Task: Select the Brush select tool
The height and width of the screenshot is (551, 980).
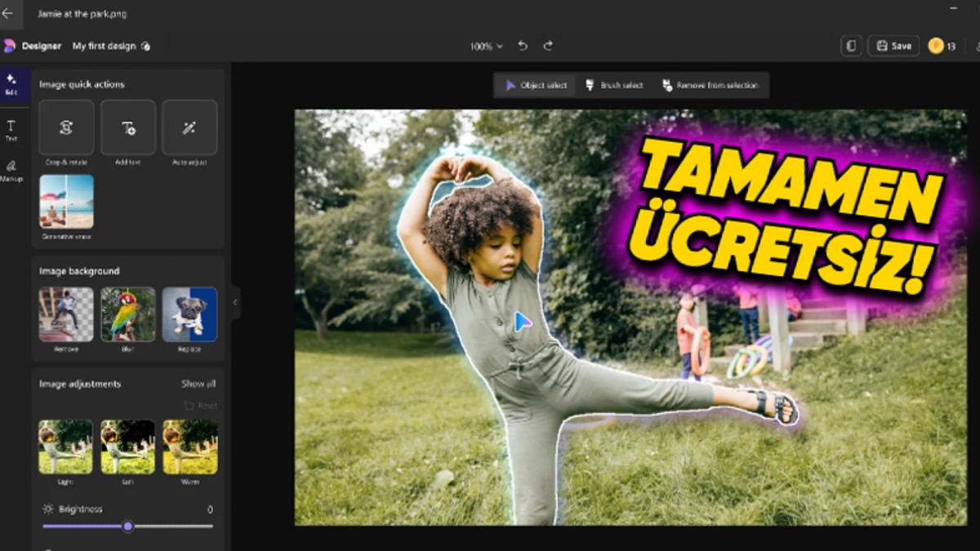Action: [x=615, y=84]
